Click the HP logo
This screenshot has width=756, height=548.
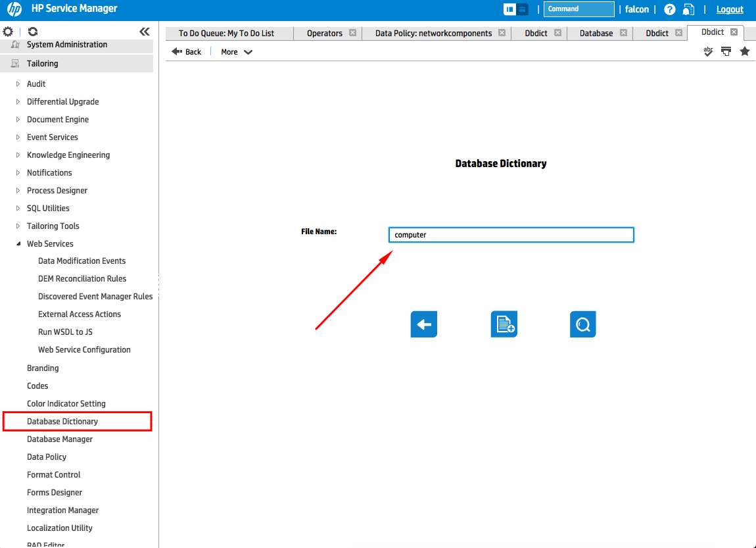[x=13, y=9]
